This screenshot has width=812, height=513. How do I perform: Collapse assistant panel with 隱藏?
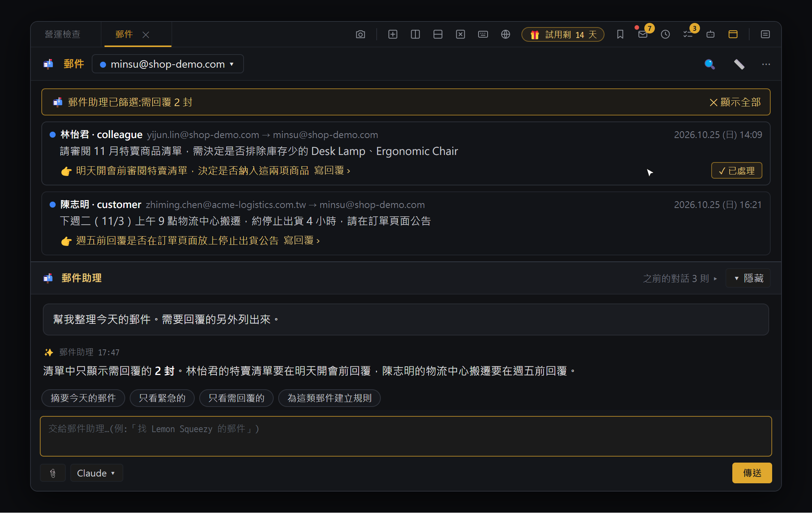[x=748, y=278]
